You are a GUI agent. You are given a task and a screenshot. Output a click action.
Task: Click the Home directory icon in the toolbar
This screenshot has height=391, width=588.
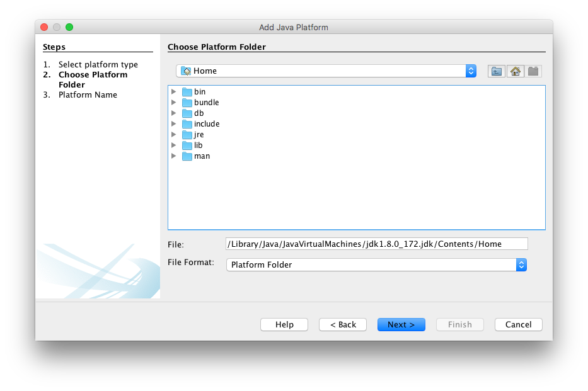tap(515, 71)
